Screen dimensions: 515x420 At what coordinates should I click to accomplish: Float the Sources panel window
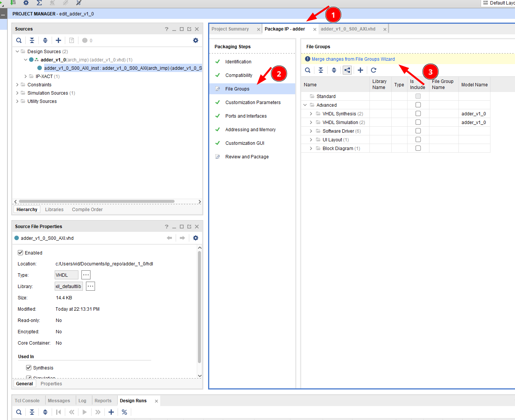tap(189, 29)
